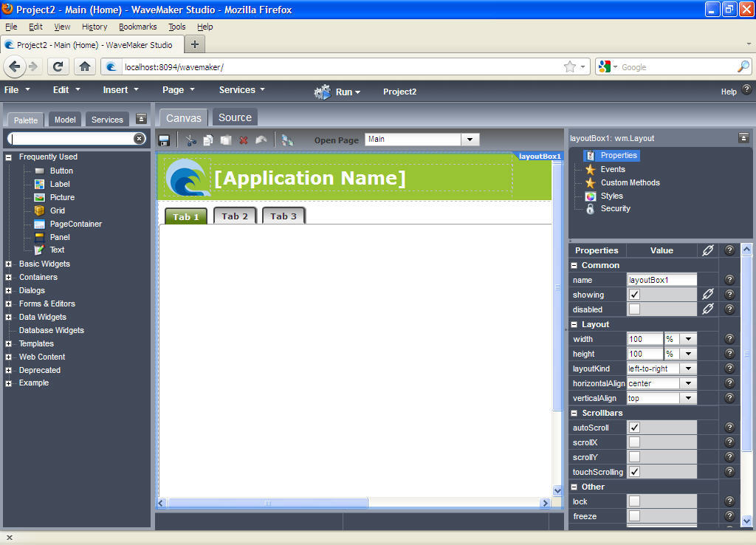Switch to the Source tab
Image resolution: width=756 pixels, height=545 pixels.
tap(235, 117)
